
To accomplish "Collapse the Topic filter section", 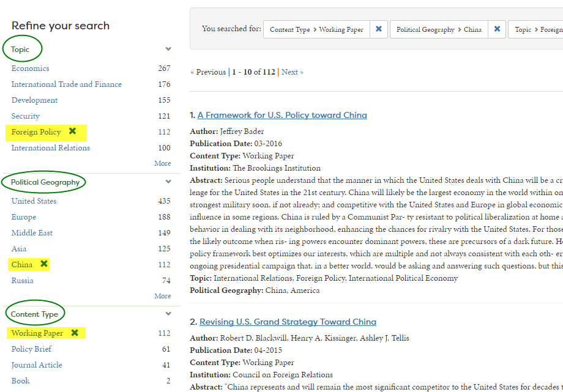I will (168, 49).
